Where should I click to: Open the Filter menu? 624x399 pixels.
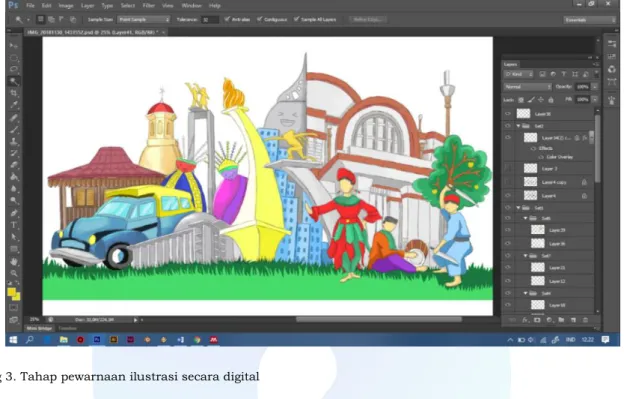149,6
